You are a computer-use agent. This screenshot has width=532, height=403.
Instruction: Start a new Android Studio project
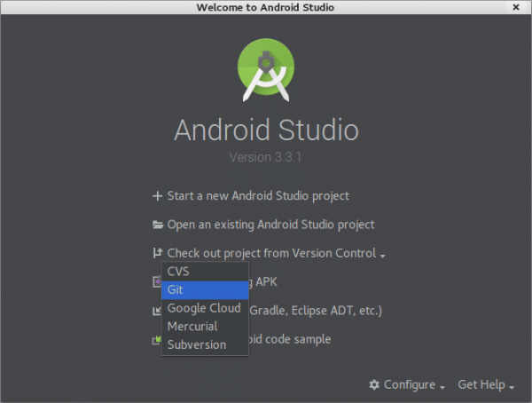tap(258, 196)
